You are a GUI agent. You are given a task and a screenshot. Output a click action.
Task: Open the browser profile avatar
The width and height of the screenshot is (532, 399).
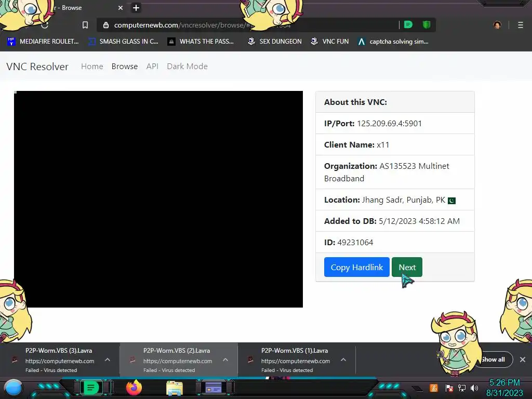click(497, 25)
